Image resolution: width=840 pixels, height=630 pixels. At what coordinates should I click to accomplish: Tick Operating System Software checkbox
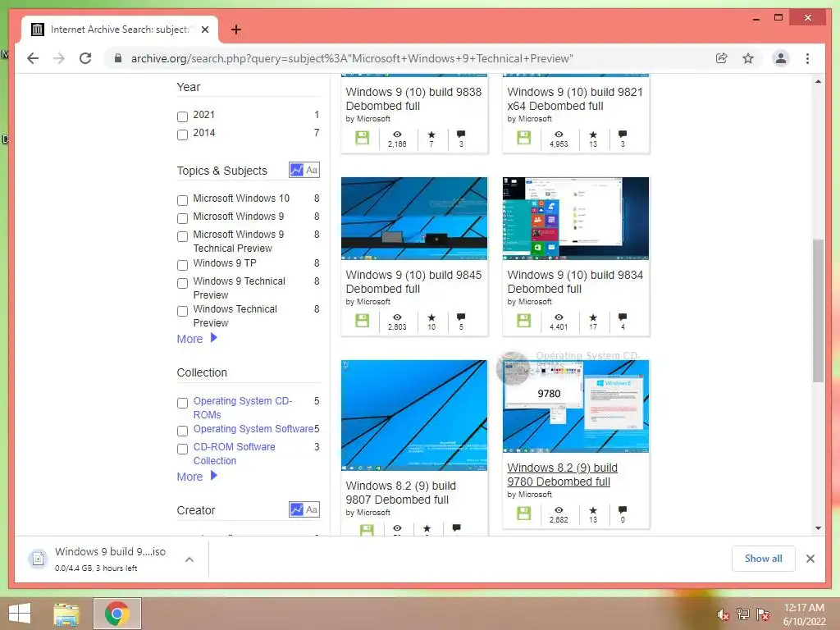[182, 431]
